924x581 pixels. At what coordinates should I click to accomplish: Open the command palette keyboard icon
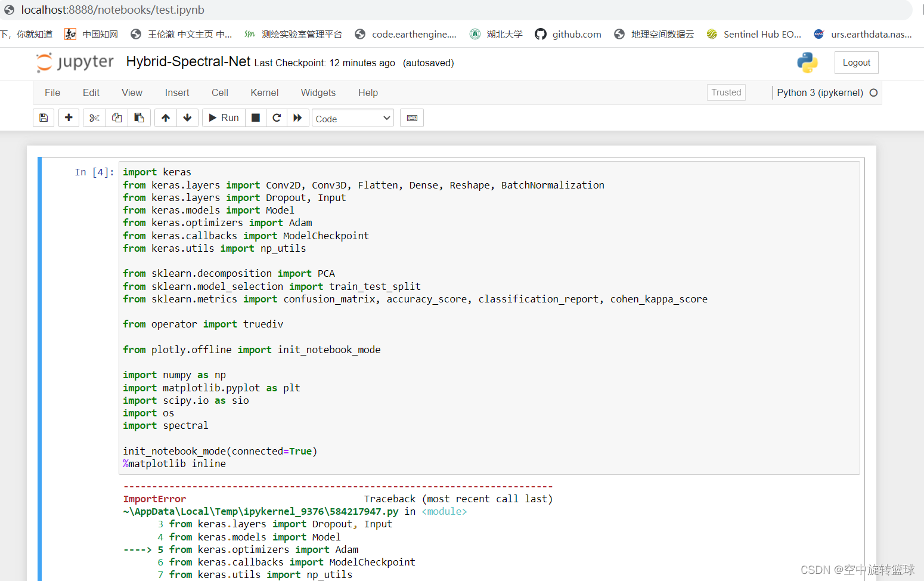(x=412, y=118)
